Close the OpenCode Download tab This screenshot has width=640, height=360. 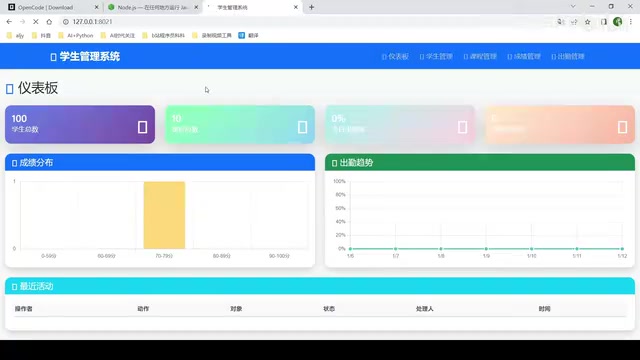tap(96, 7)
